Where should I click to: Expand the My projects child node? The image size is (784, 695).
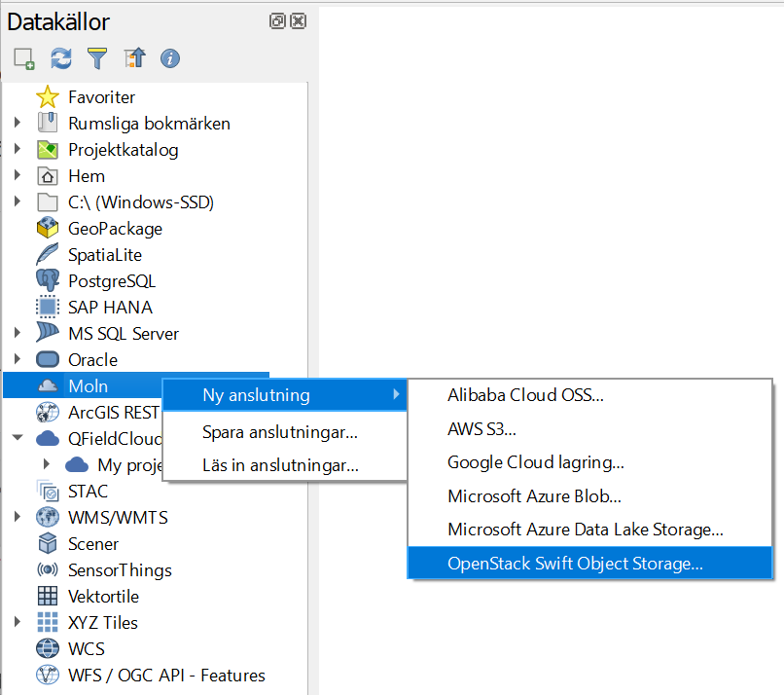(47, 464)
